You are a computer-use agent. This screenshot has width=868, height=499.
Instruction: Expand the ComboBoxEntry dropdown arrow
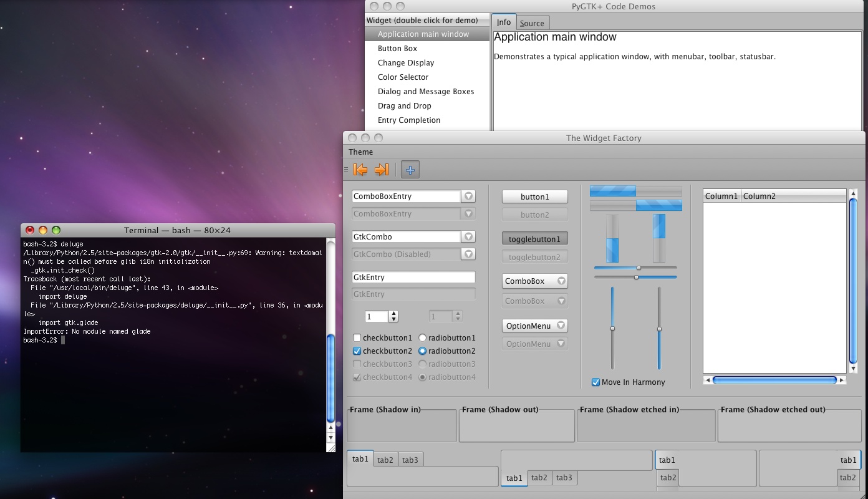[x=468, y=196]
